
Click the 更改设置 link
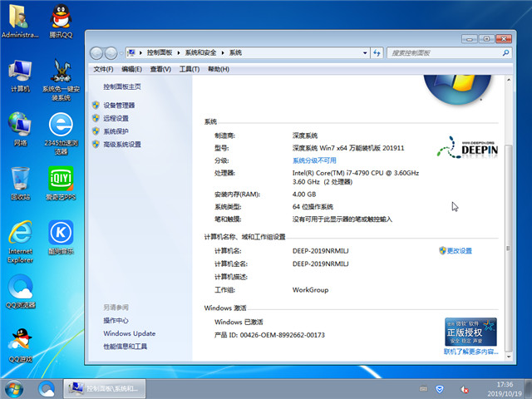pyautogui.click(x=459, y=251)
